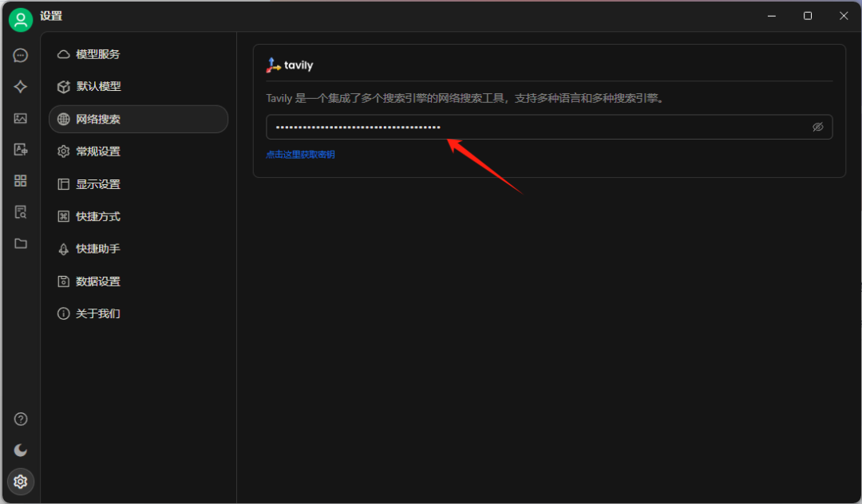Select 网络搜索 settings menu
Image resolution: width=862 pixels, height=504 pixels.
139,119
